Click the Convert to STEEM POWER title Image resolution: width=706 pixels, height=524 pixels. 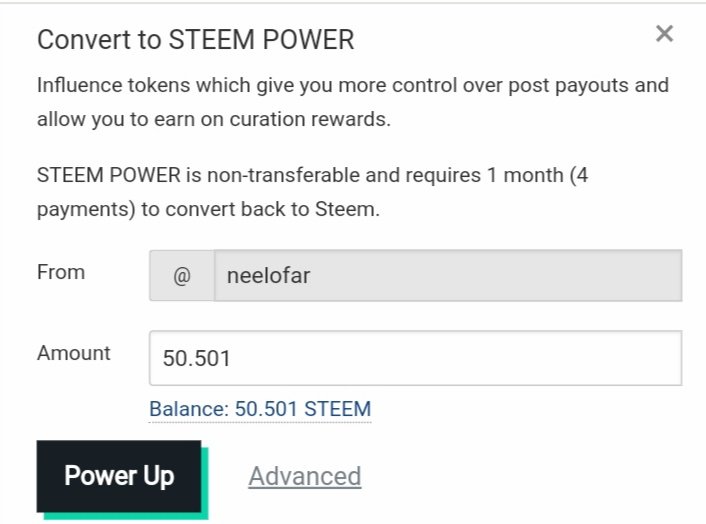[x=195, y=40]
